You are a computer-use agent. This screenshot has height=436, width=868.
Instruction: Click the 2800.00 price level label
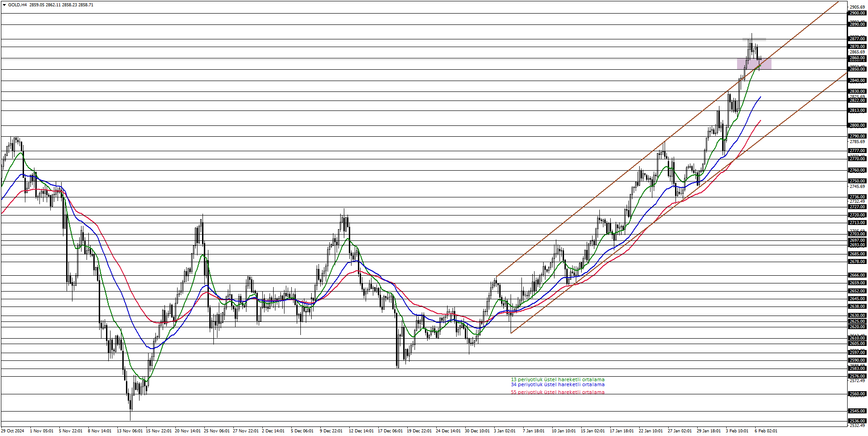(x=857, y=125)
